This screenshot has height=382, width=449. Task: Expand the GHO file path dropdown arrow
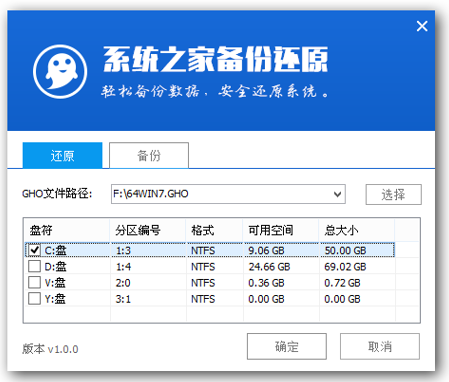click(337, 194)
